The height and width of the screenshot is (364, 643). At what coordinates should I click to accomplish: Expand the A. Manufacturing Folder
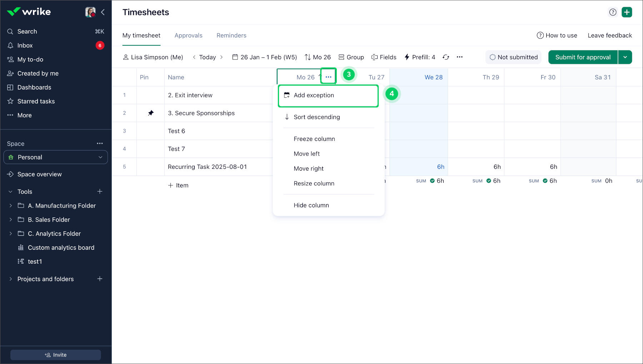(11, 206)
